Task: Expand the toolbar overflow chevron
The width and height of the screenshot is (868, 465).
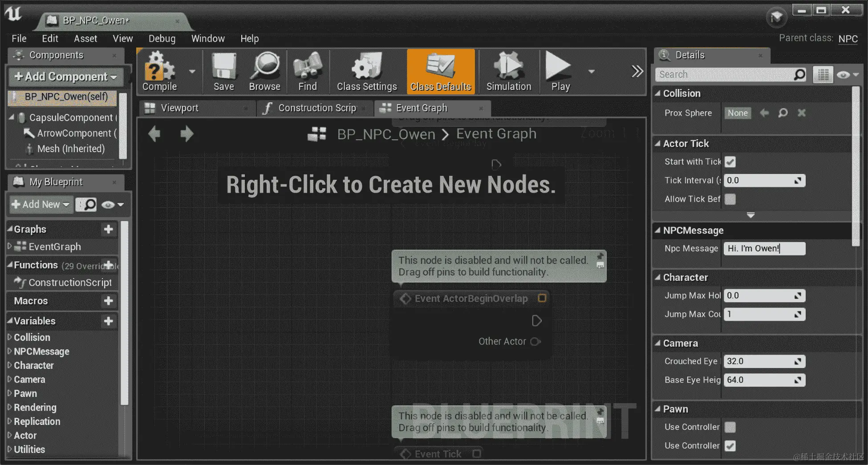Action: click(x=637, y=71)
